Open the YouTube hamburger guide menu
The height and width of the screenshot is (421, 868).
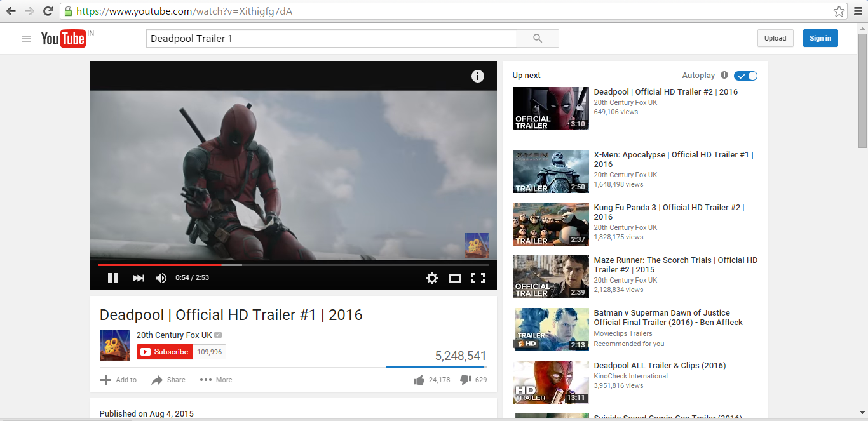point(26,39)
